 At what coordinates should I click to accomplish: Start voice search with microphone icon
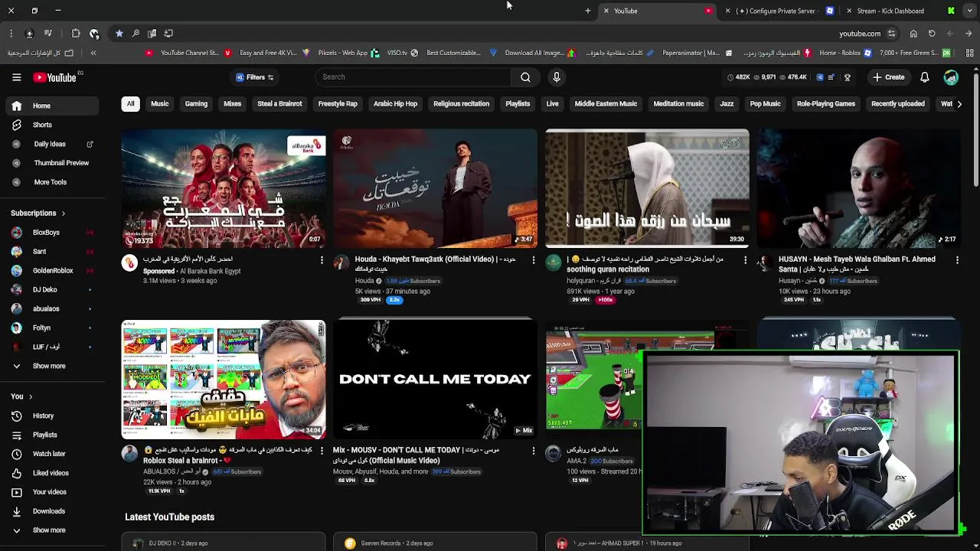click(x=557, y=77)
